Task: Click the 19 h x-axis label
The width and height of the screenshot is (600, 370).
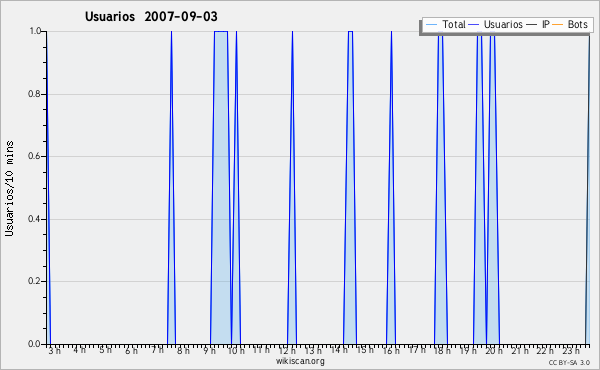Action: tap(468, 350)
